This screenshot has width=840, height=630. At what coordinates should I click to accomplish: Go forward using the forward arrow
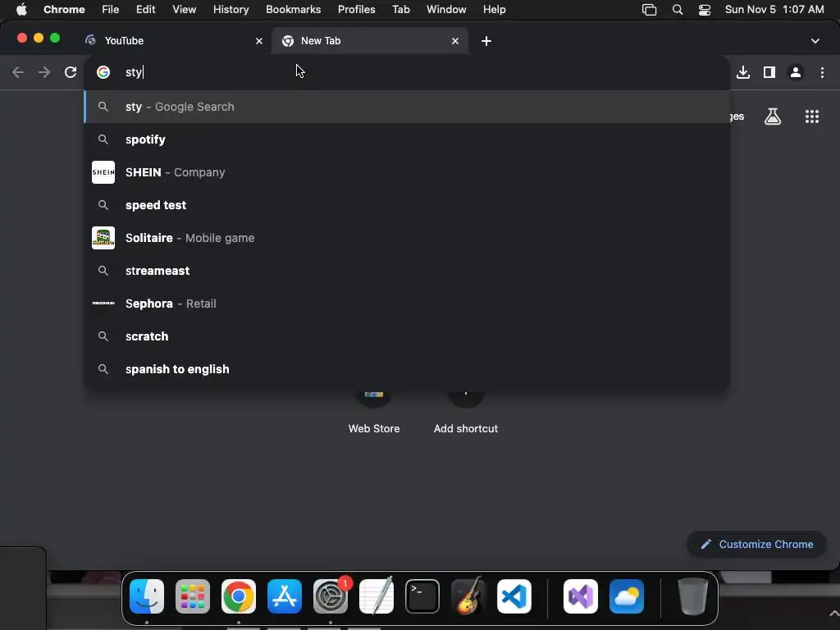tap(44, 72)
